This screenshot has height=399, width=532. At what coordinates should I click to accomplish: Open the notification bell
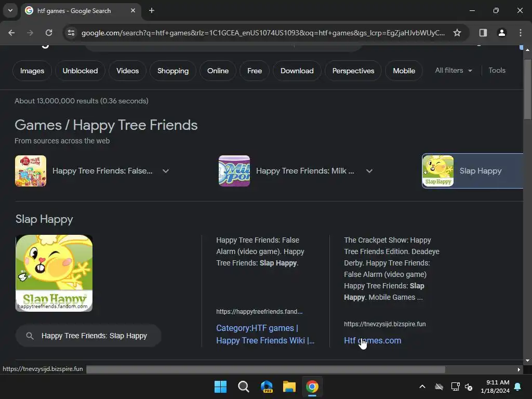[518, 387]
